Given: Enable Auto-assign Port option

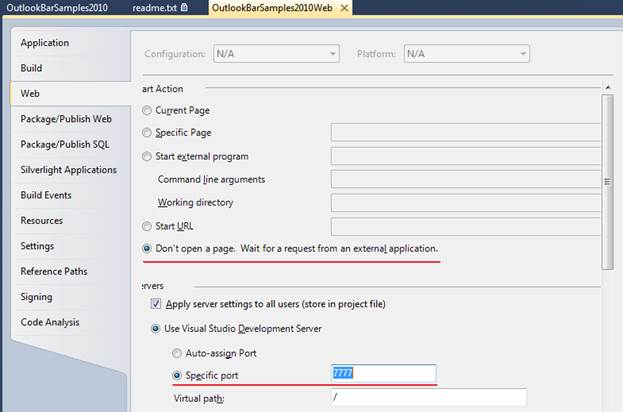Looking at the screenshot, I should point(178,353).
